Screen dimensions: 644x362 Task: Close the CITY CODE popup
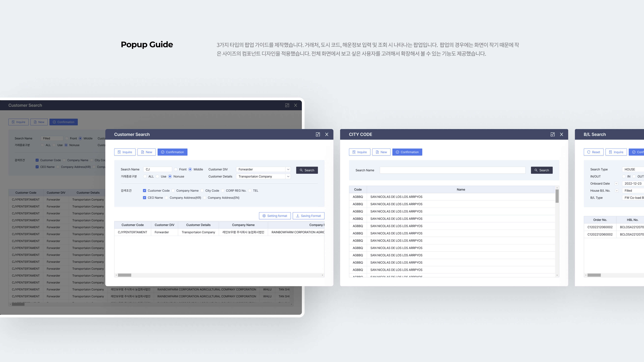pos(561,134)
